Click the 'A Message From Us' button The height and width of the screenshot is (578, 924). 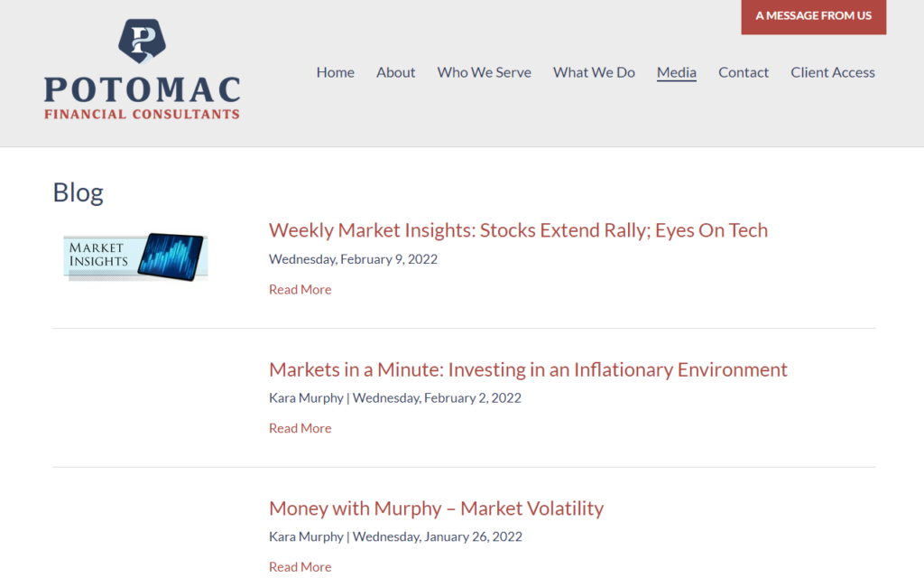pos(813,16)
